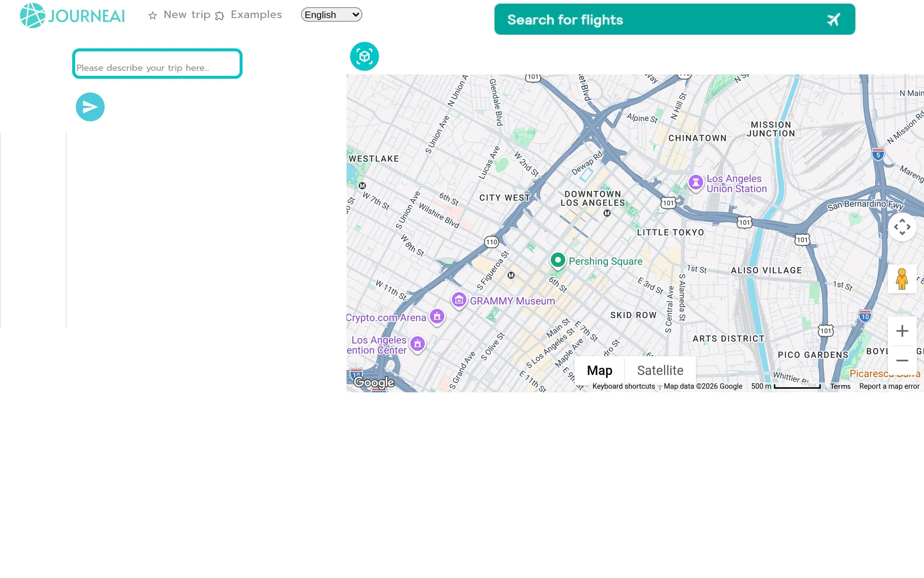Click the PICO GARDENS label
The width and height of the screenshot is (924, 578).
point(813,355)
